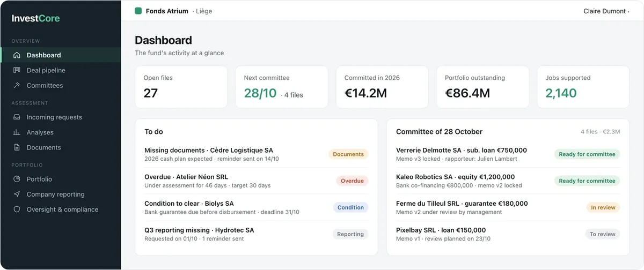Open the Next committee 28/10 card
Screen dimensions: 644x270
(x=282, y=87)
